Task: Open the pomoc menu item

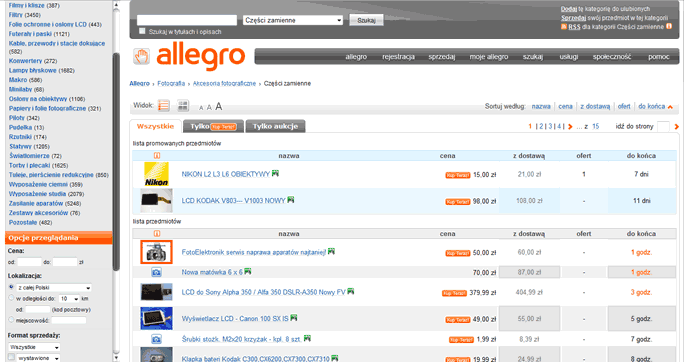Action: 659,57
